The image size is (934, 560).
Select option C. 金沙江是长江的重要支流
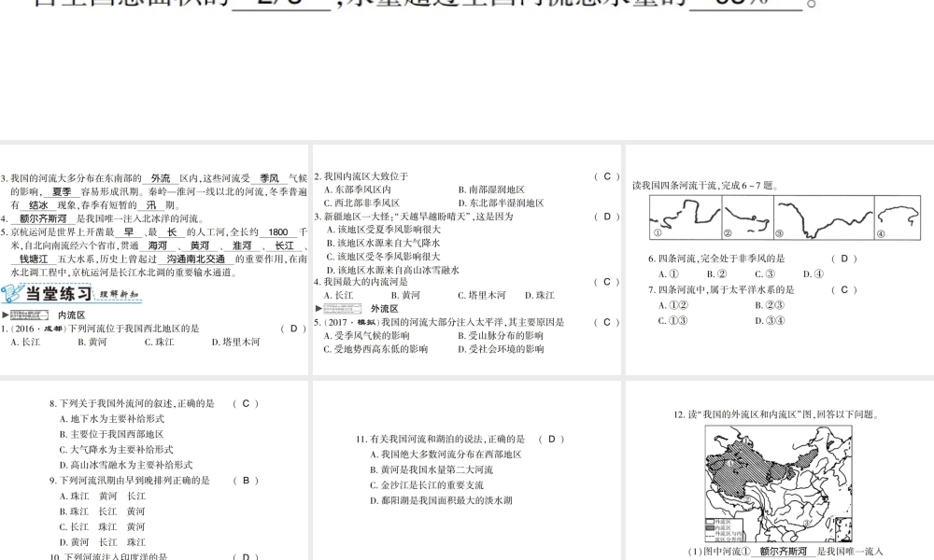(x=427, y=485)
